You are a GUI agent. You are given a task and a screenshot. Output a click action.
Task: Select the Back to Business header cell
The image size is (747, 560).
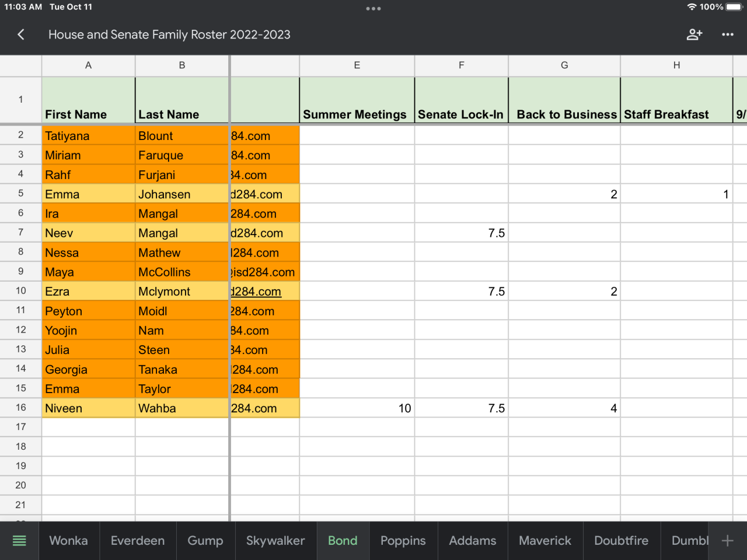click(x=564, y=100)
